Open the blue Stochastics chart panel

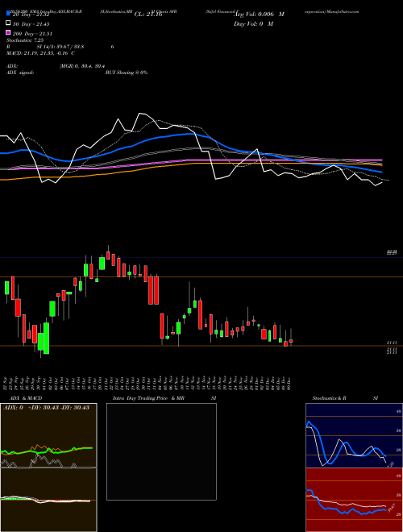point(354,435)
